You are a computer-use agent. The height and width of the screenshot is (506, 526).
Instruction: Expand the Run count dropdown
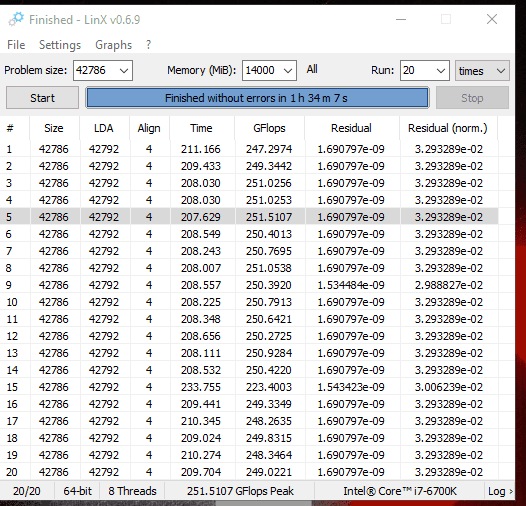440,71
